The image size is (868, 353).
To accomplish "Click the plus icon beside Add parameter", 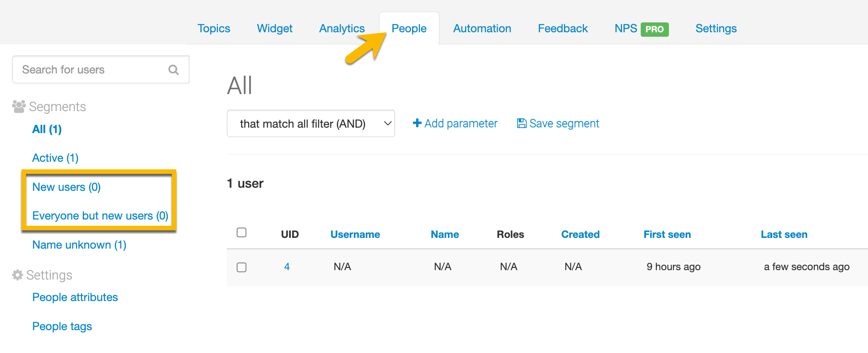I will tap(417, 123).
